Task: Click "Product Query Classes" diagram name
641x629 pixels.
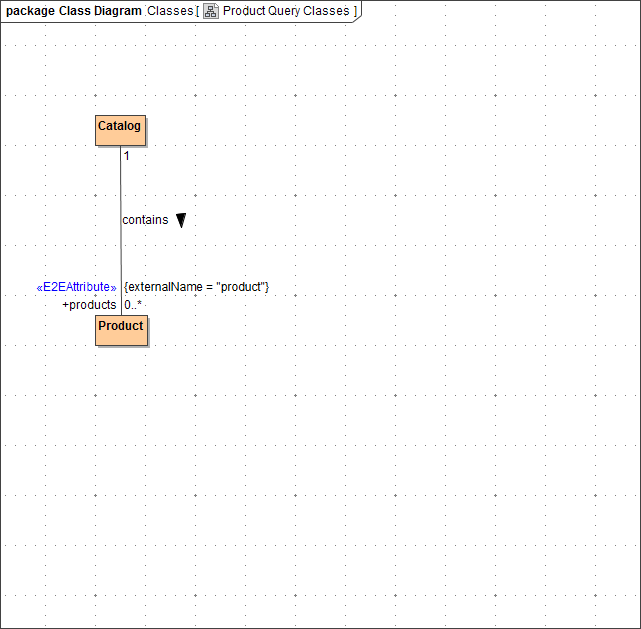Action: pyautogui.click(x=286, y=11)
